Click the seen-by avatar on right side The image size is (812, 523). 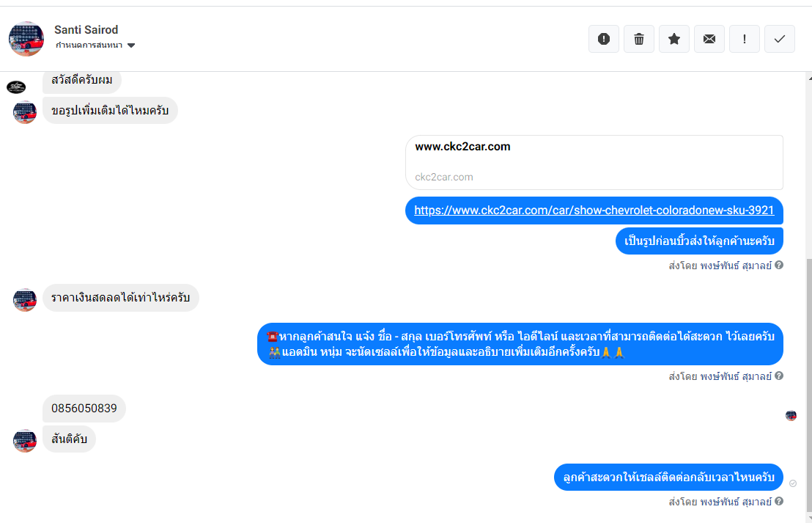(791, 415)
